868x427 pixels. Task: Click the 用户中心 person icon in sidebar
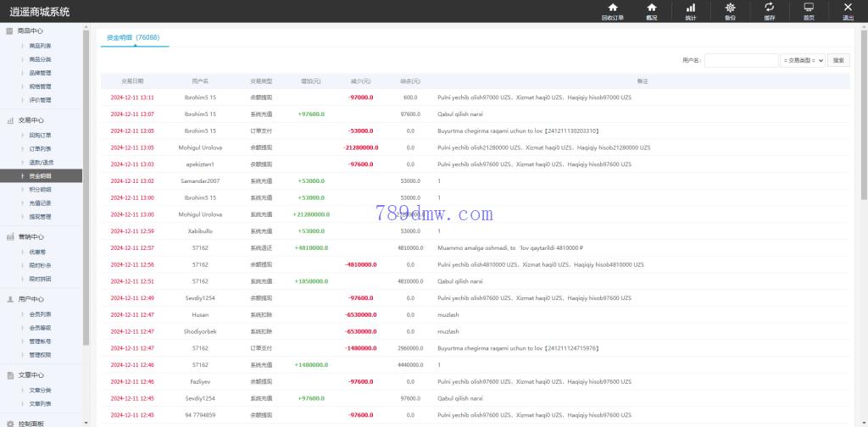click(9, 299)
